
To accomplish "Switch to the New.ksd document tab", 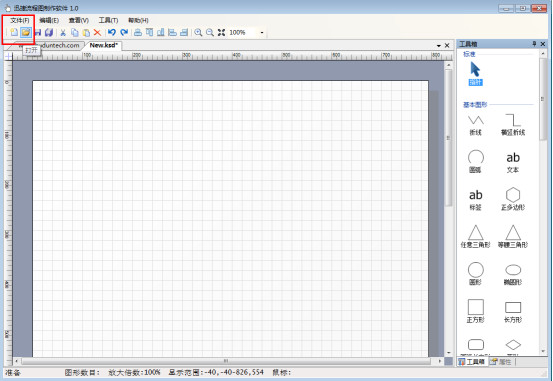I will point(103,45).
